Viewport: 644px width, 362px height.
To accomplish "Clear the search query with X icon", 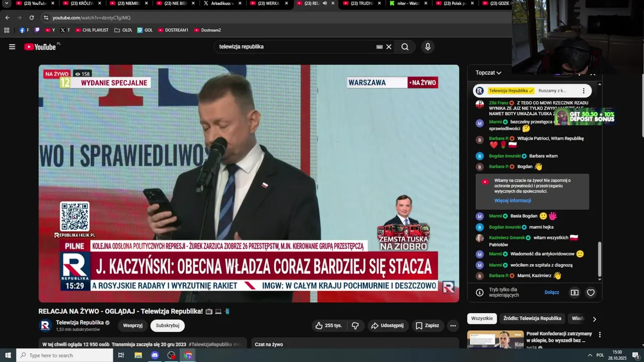I will tap(389, 47).
